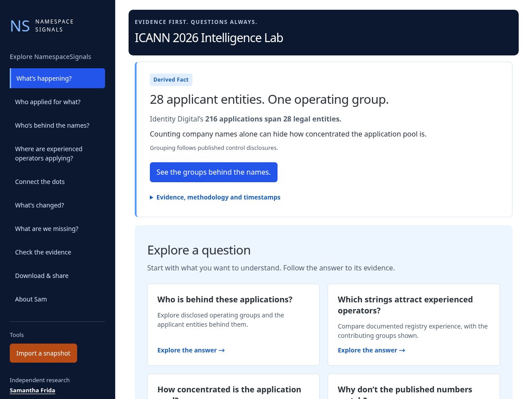This screenshot has width=532, height=399.
Task: Click ICANN 2026 Intelligence Lab heading
Action: [x=209, y=38]
